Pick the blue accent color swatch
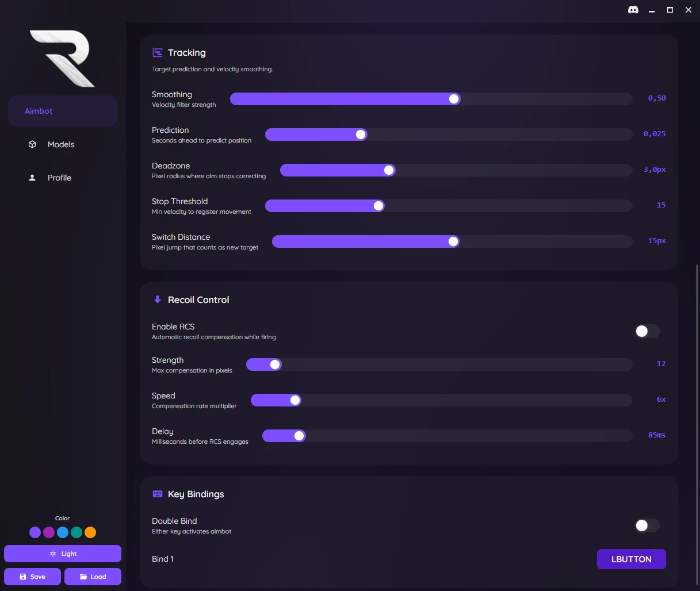Viewport: 700px width, 591px height. (x=63, y=532)
